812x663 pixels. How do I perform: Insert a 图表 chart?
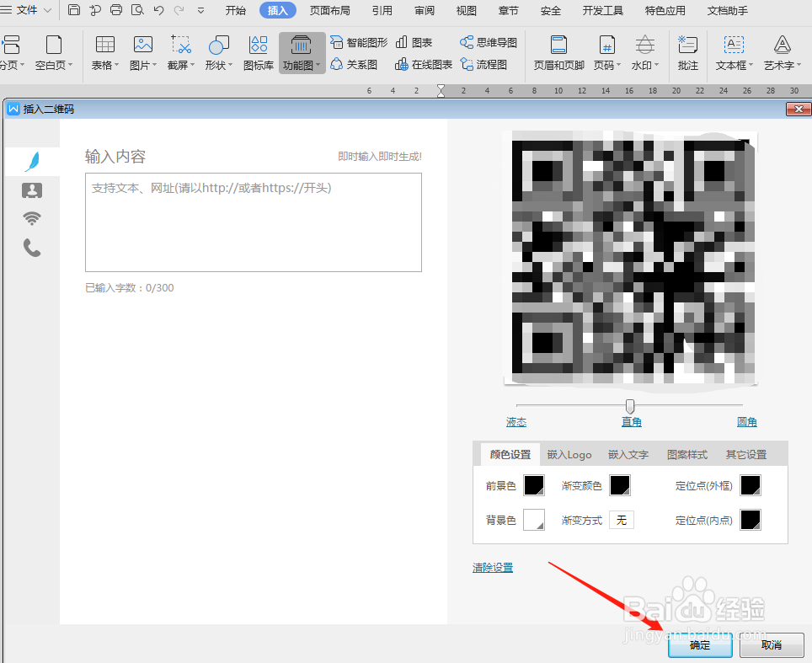tap(414, 42)
